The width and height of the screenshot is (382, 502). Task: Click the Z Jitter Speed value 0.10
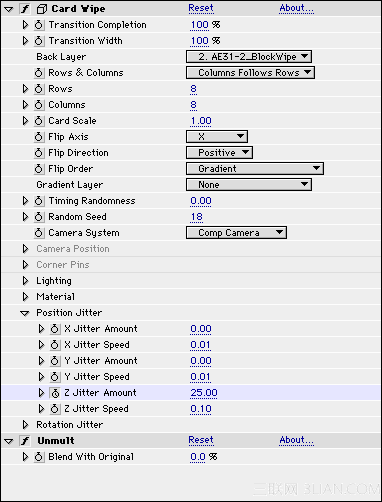click(201, 409)
